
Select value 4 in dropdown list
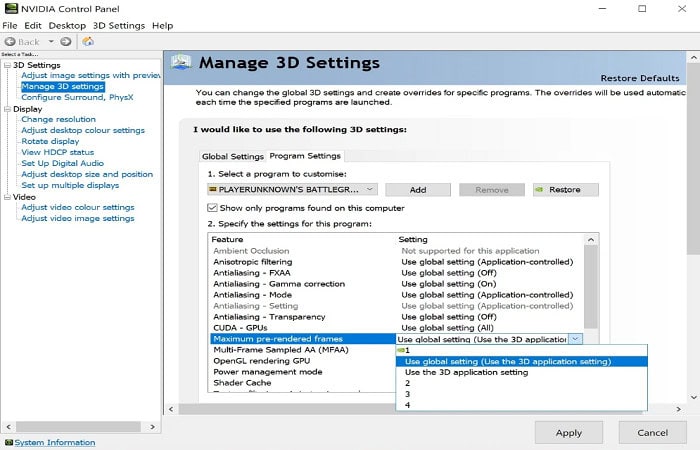521,405
